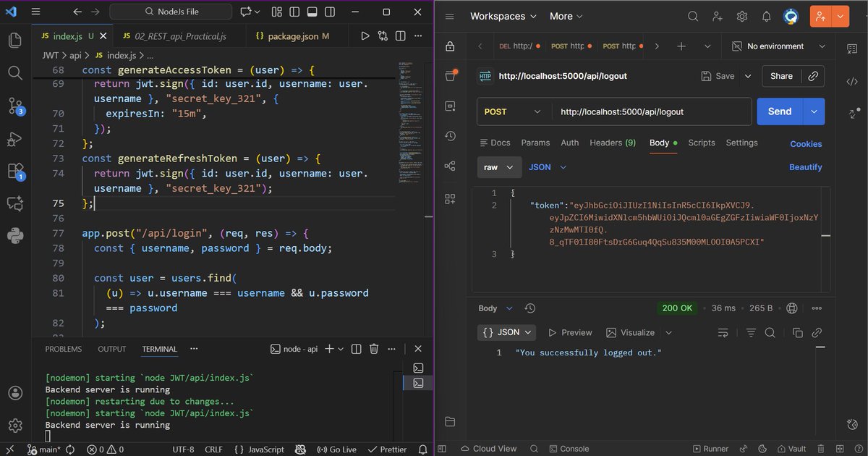Open request History in Postman's left sidebar
The height and width of the screenshot is (456, 868).
point(450,136)
